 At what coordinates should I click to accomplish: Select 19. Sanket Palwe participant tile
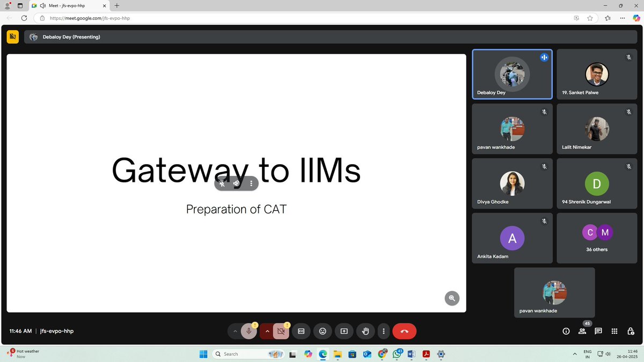coord(597,74)
